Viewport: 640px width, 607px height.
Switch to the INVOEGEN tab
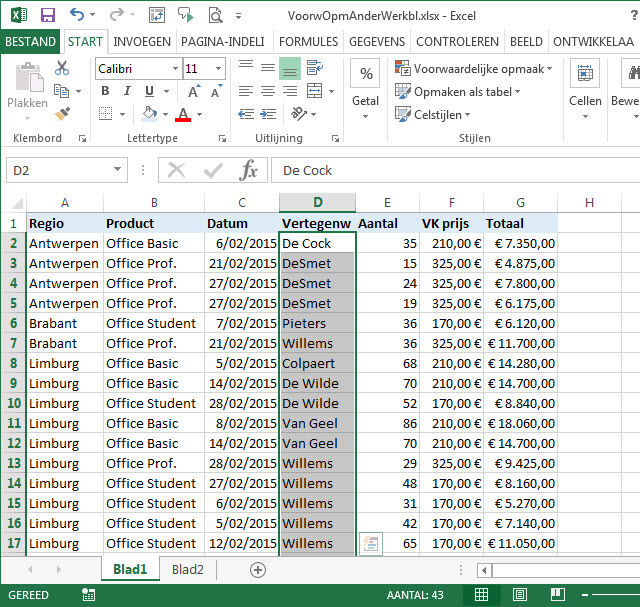(x=142, y=42)
